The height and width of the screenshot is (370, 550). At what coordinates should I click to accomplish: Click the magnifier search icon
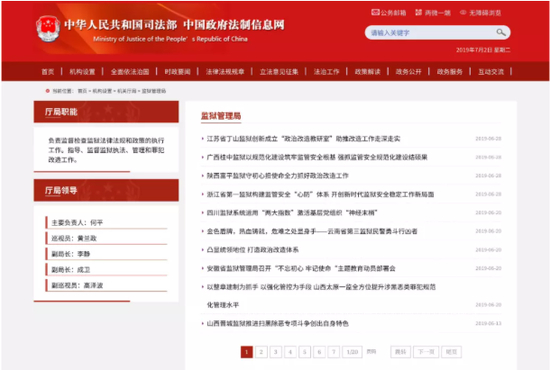point(501,33)
